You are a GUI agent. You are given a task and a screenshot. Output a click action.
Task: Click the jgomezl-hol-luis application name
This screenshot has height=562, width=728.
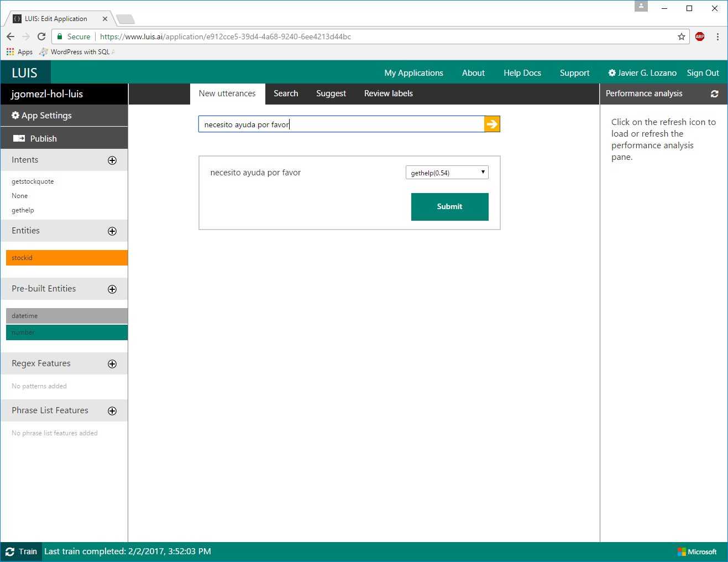click(x=47, y=94)
